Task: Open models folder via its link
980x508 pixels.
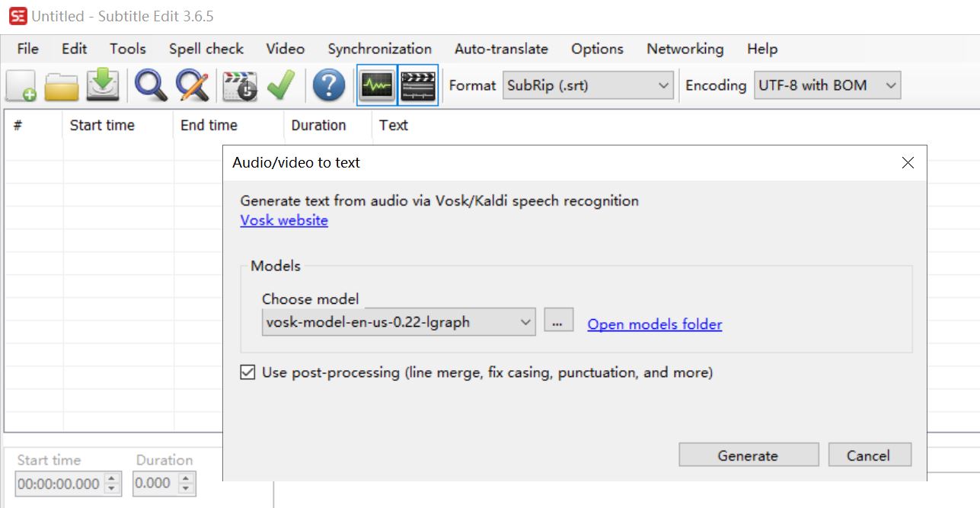Action: tap(653, 324)
